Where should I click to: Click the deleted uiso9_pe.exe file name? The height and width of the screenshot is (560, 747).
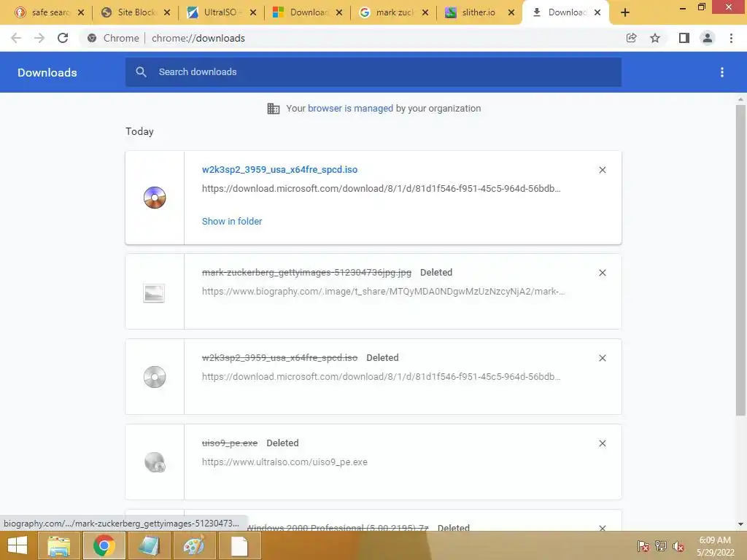(230, 443)
